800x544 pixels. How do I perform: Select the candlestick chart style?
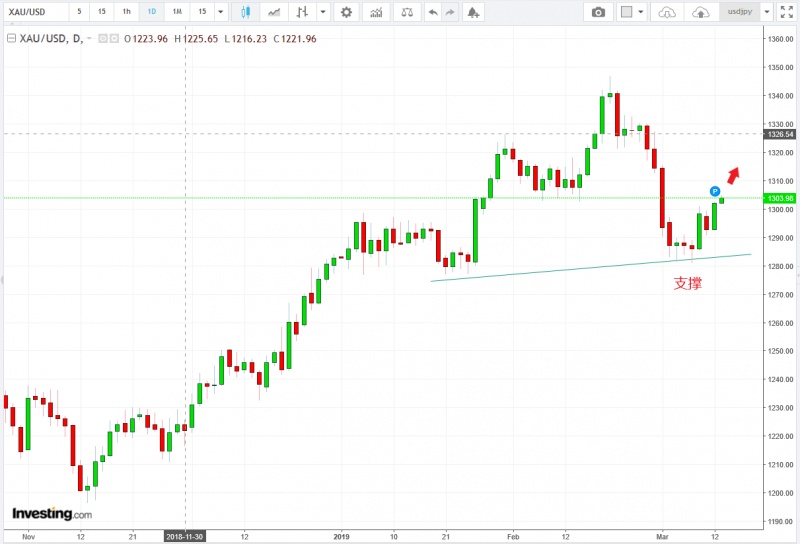[246, 12]
